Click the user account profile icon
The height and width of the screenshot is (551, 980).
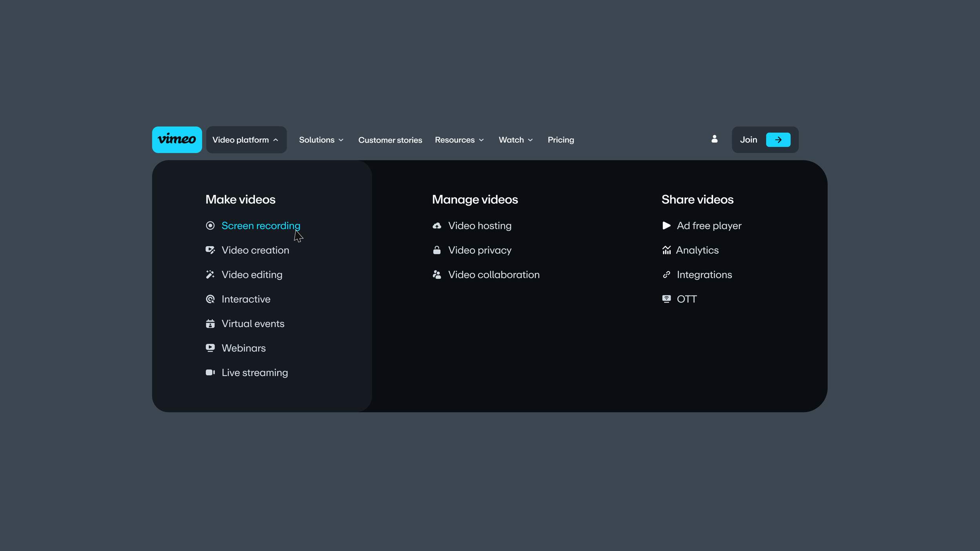click(x=714, y=139)
